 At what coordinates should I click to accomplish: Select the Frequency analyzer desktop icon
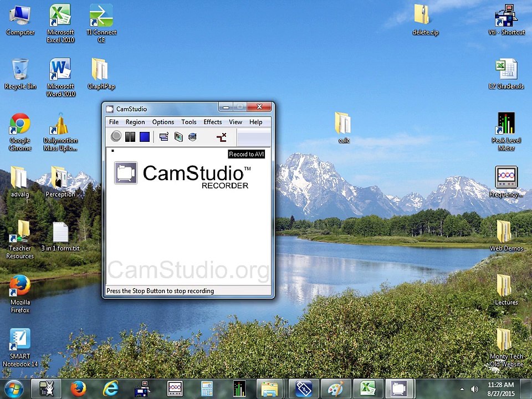pyautogui.click(x=506, y=182)
